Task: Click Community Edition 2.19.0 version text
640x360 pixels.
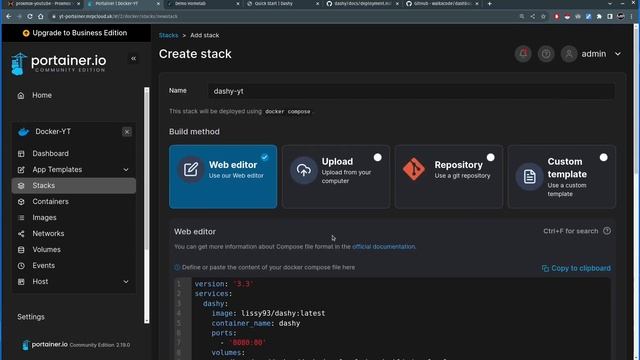Action: 100,345
